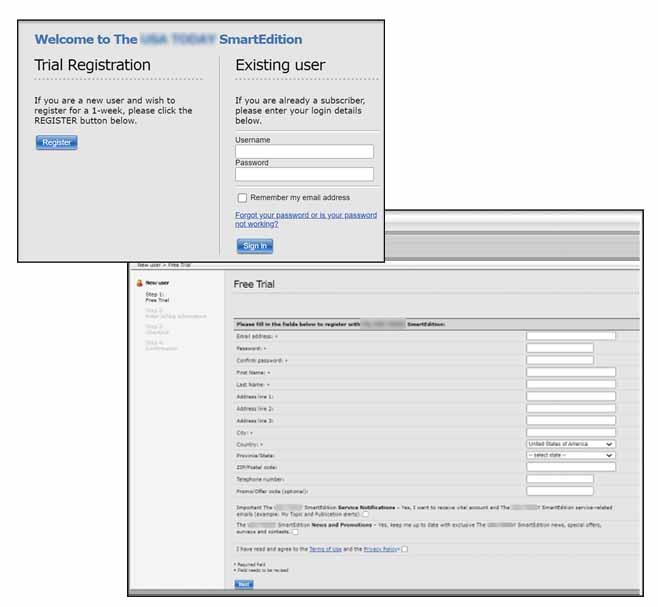This screenshot has width=658, height=607.
Task: Tick the Service Notifications checkbox
Action: pos(366,514)
